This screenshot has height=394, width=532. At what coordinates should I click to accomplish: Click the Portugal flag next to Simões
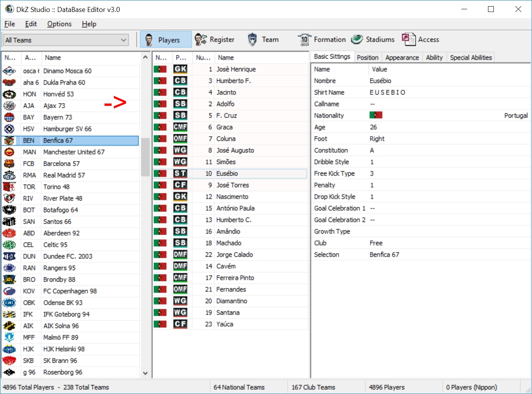pyautogui.click(x=160, y=162)
